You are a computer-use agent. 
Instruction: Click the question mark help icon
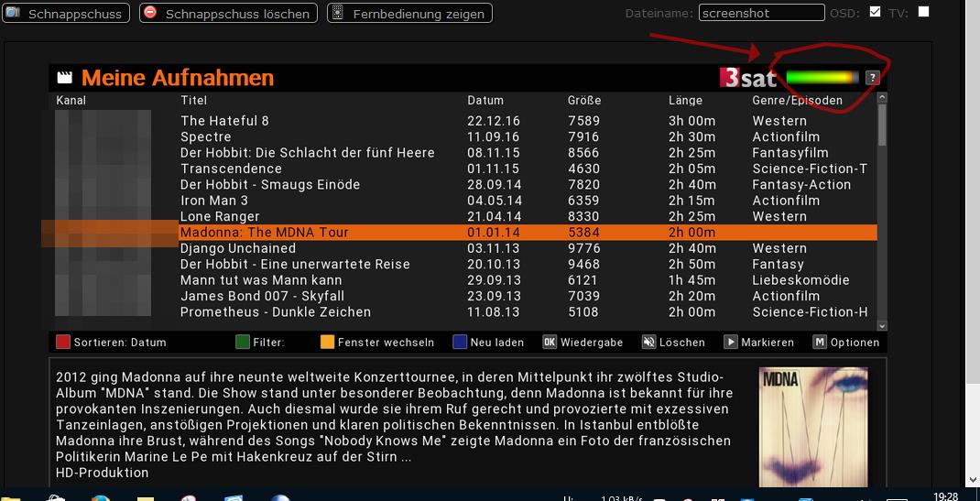pos(873,78)
